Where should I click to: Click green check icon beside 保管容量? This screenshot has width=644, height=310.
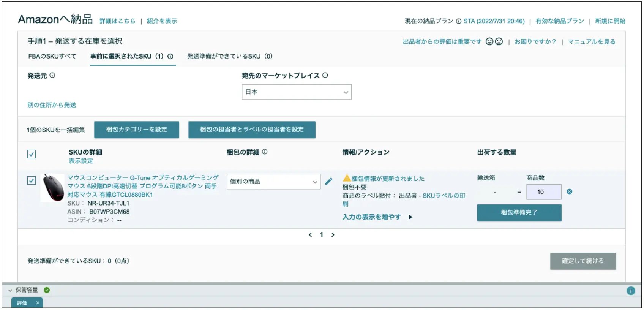click(x=47, y=290)
